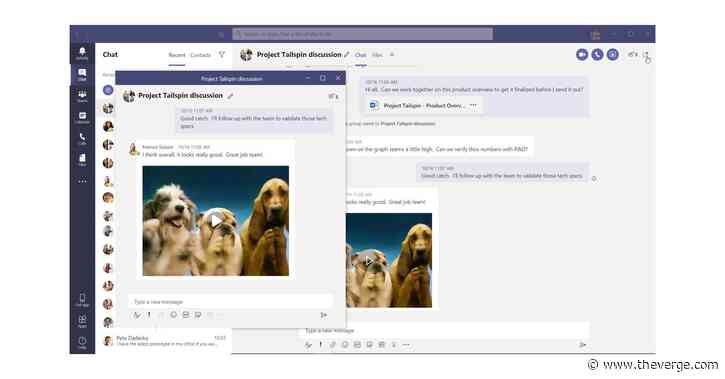The image size is (725, 379).
Task: Click the emoji icon in pop-out compose bar
Action: point(173,315)
